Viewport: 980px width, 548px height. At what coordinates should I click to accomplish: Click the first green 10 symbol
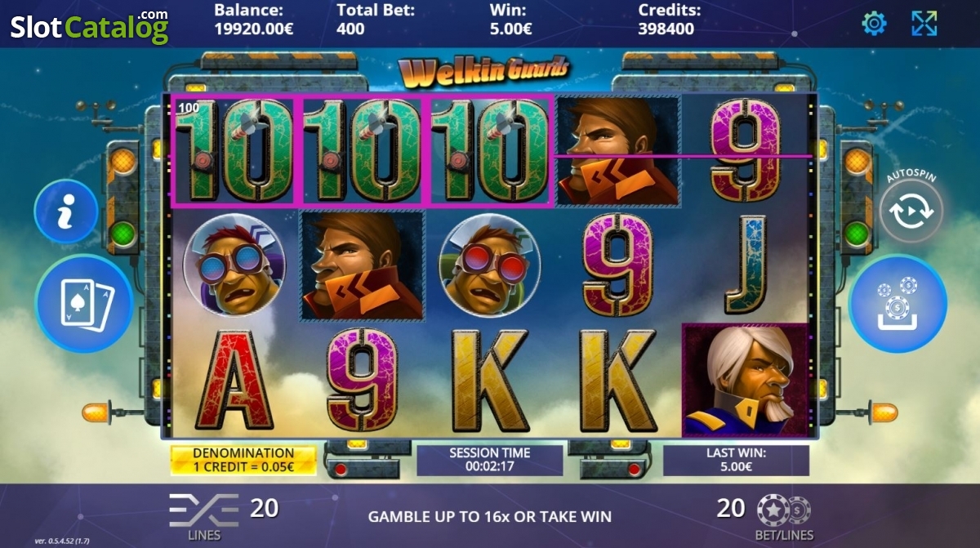click(x=234, y=150)
